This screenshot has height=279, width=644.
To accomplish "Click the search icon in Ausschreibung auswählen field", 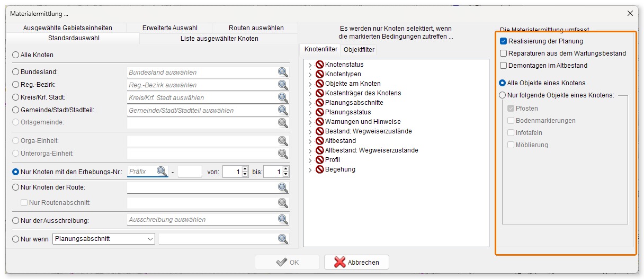I will click(283, 219).
